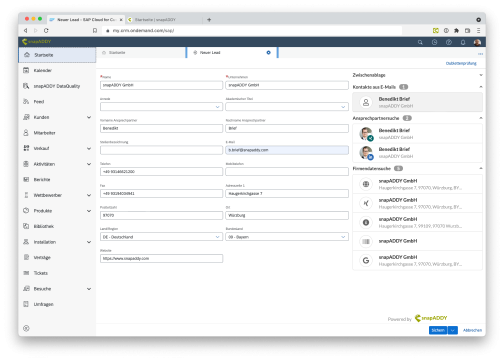Image resolution: width=504 pixels, height=360 pixels.
Task: Click the Aktivitäten icon in sidebar
Action: tap(26, 164)
